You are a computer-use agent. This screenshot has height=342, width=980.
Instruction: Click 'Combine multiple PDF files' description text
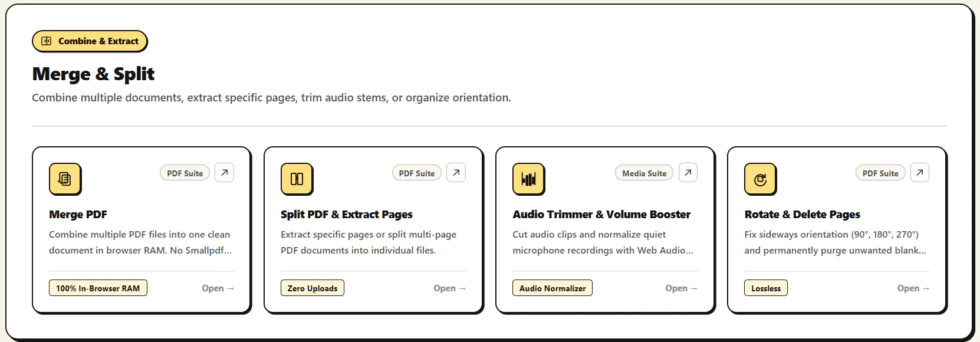point(140,242)
